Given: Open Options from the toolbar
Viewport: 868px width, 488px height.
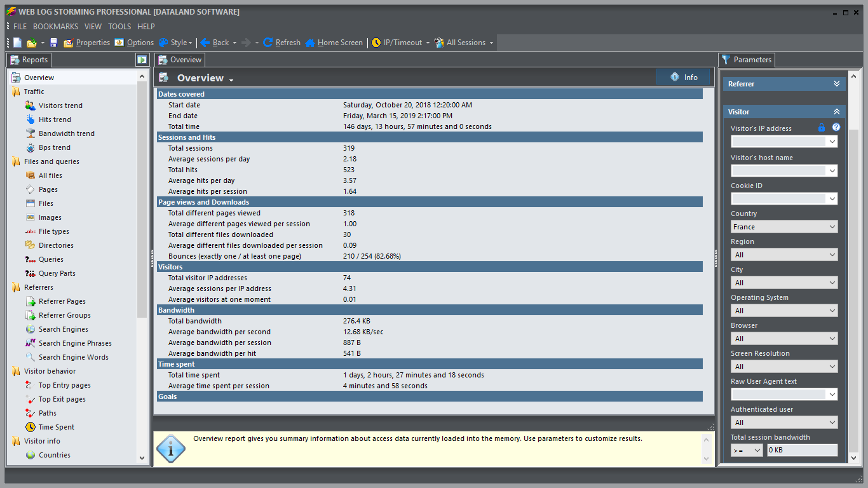Looking at the screenshot, I should 134,43.
